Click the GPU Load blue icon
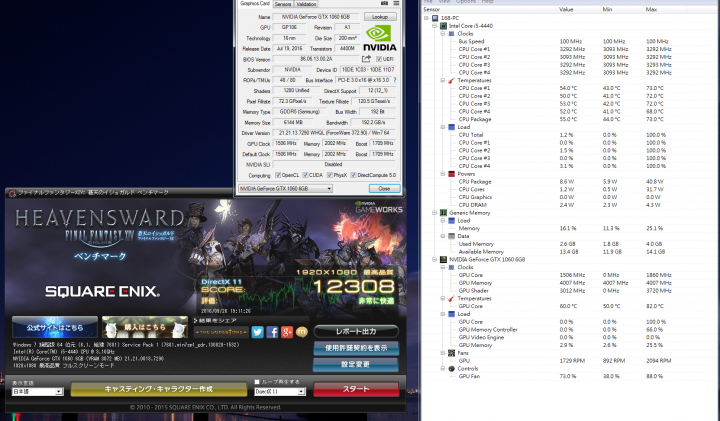The image size is (720, 421). coord(451,314)
